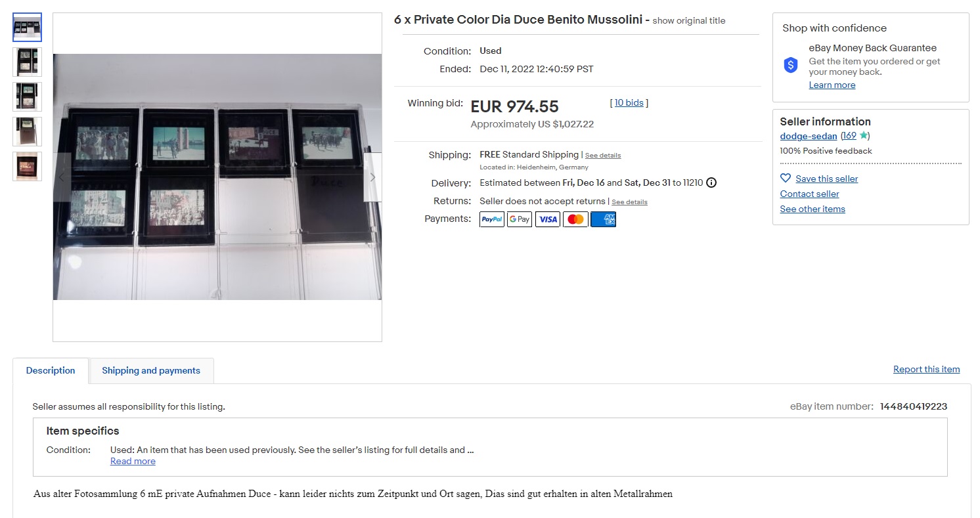The height and width of the screenshot is (518, 980).
Task: Click the heart icon to save seller
Action: tap(786, 178)
